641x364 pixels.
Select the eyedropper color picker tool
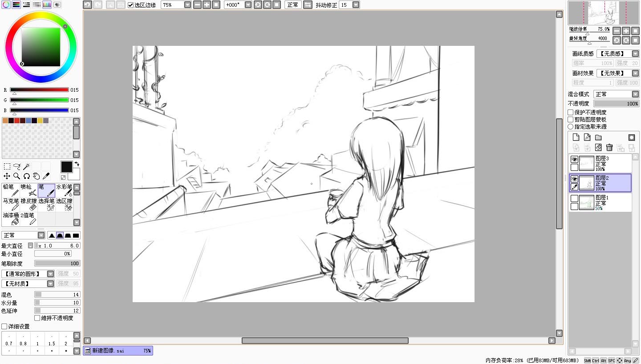point(46,176)
